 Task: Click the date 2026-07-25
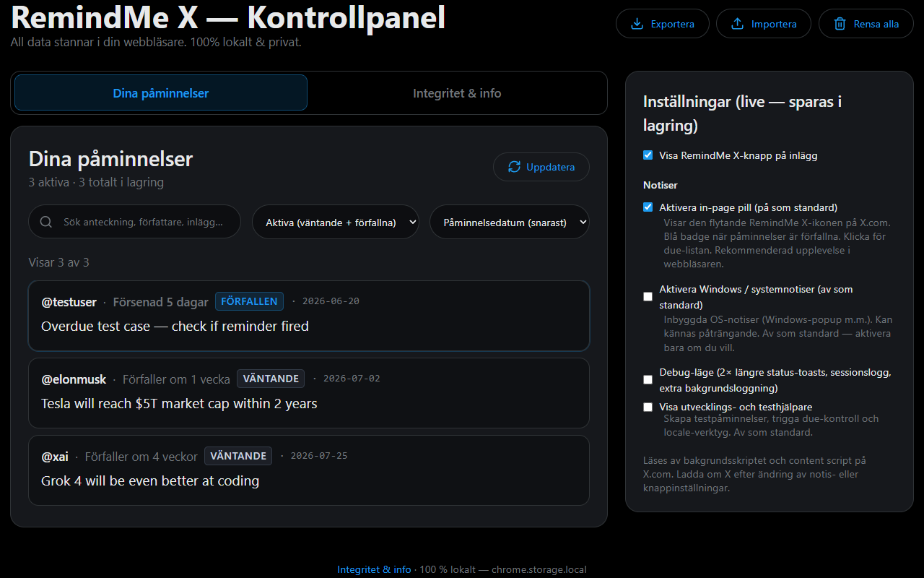pyautogui.click(x=319, y=456)
